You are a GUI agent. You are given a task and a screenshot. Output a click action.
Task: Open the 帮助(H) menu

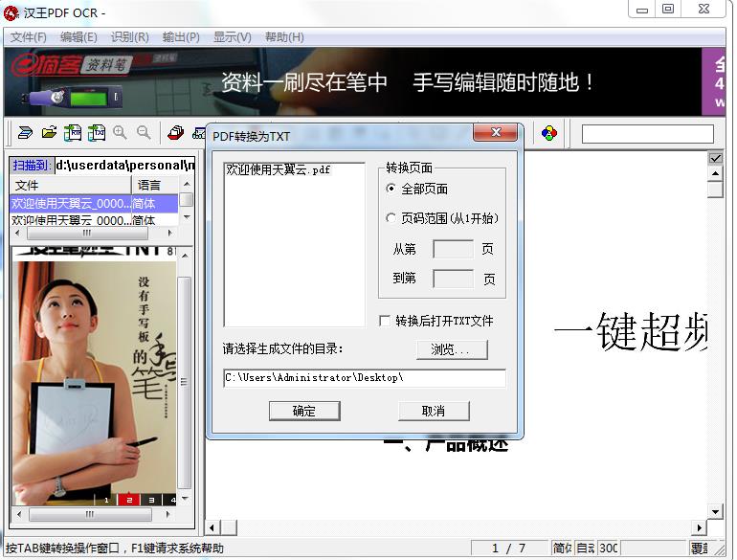pyautogui.click(x=284, y=37)
